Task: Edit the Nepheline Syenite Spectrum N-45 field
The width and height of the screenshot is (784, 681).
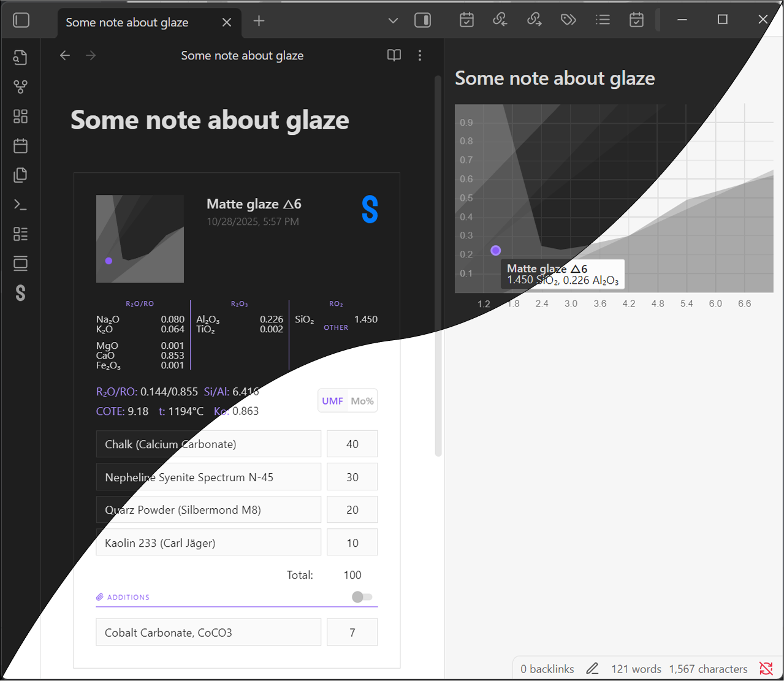Action: pos(208,477)
